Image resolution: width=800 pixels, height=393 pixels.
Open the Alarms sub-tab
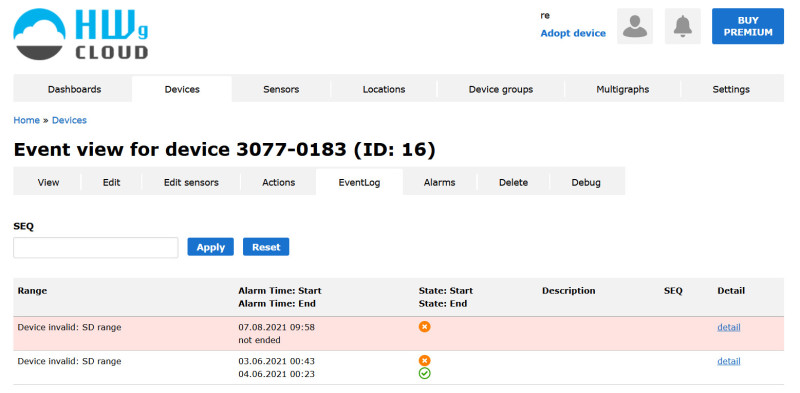pyautogui.click(x=439, y=182)
